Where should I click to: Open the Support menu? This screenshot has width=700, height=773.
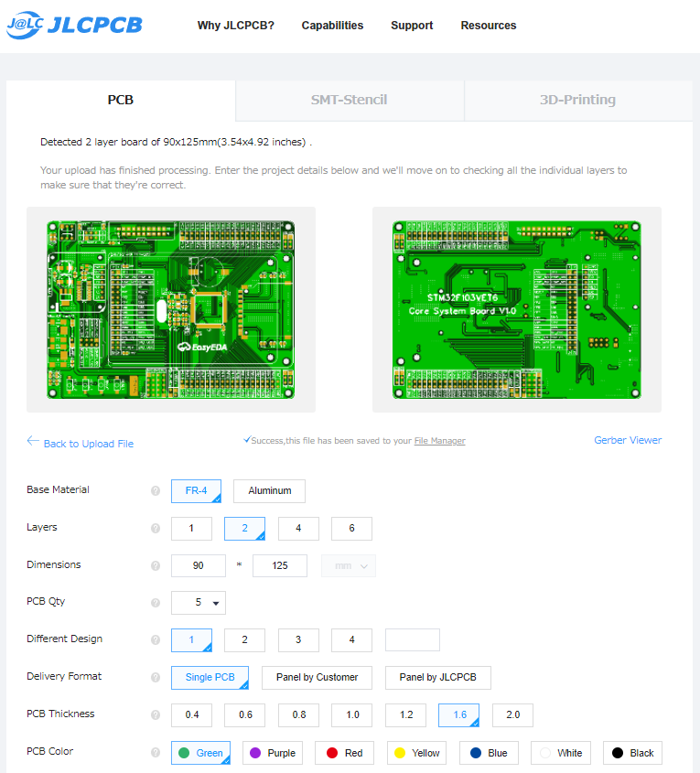click(x=412, y=25)
